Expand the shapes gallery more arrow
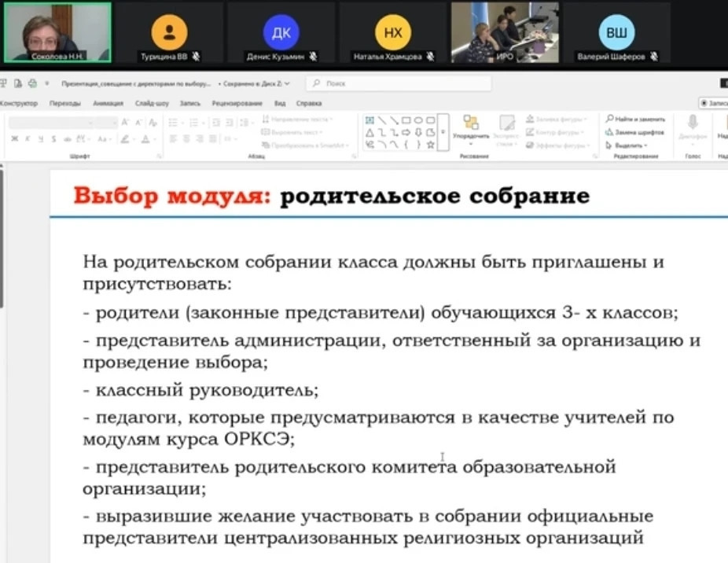Screen dimensions: 728x563 pyautogui.click(x=443, y=132)
